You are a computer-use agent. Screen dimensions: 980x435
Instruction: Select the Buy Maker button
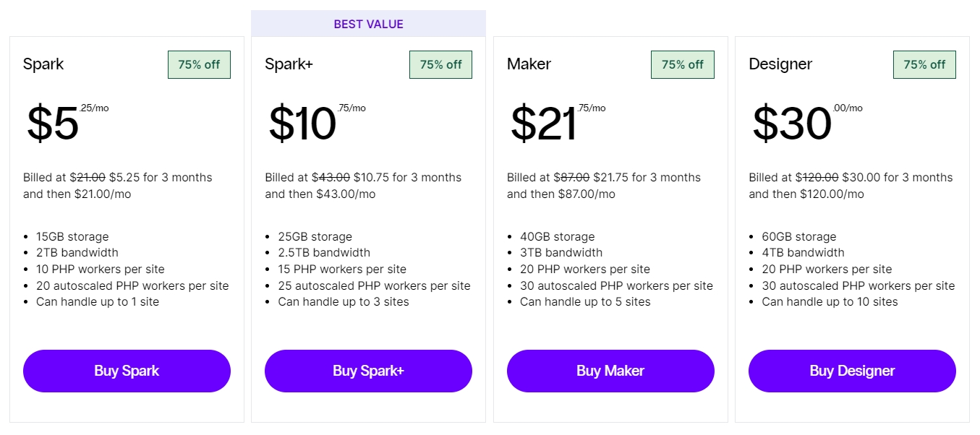click(610, 371)
